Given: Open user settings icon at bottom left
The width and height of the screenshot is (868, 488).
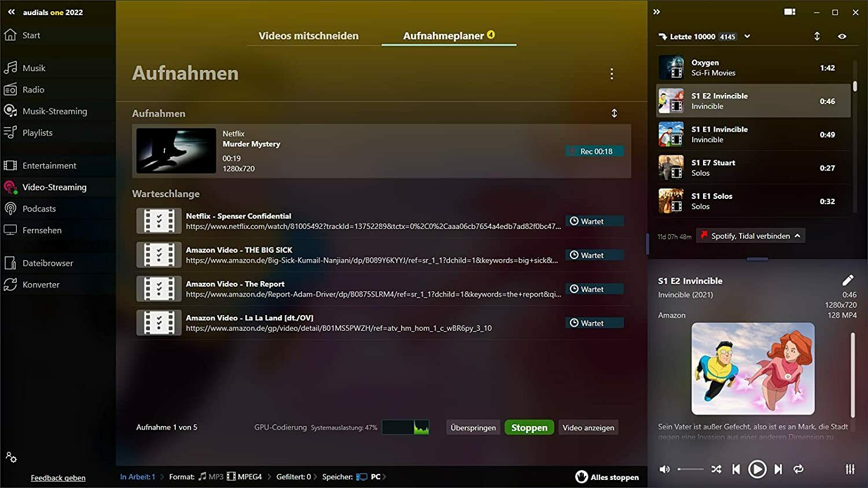Looking at the screenshot, I should pos(11,457).
